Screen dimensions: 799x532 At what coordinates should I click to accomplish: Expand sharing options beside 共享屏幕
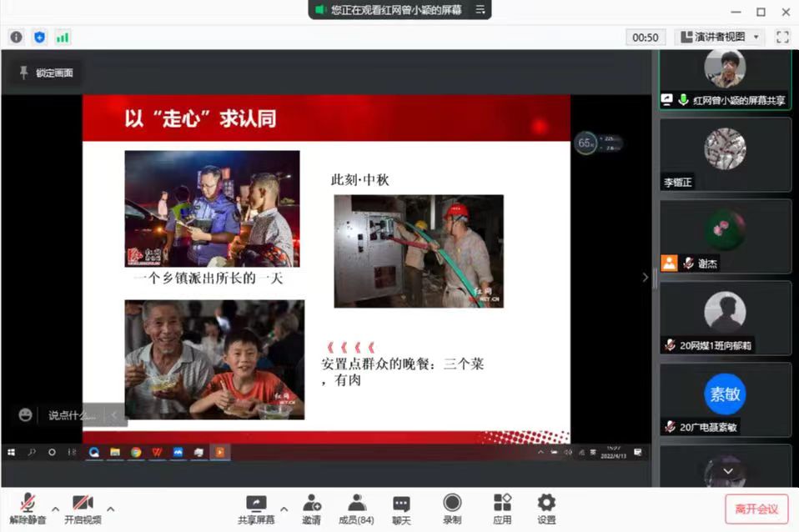click(284, 509)
